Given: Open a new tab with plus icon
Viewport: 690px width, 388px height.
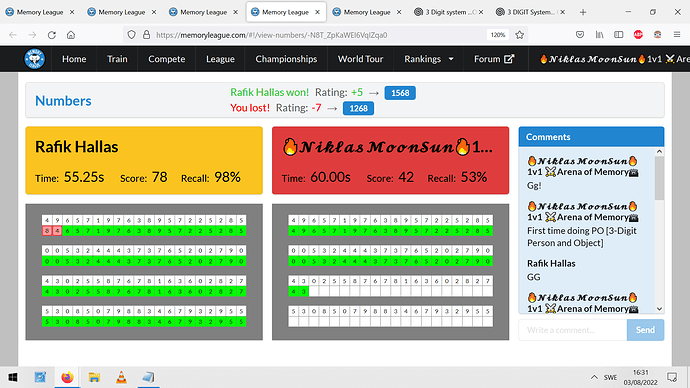Looking at the screenshot, I should tap(583, 12).
